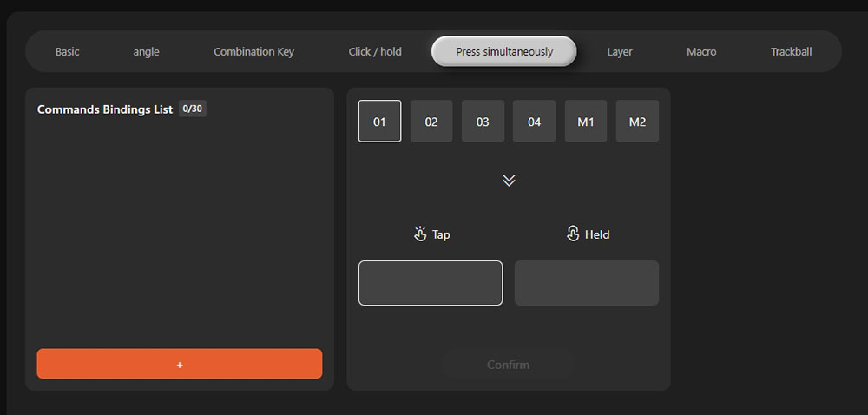This screenshot has width=868, height=415.
Task: Open the angle tab
Action: tap(146, 51)
